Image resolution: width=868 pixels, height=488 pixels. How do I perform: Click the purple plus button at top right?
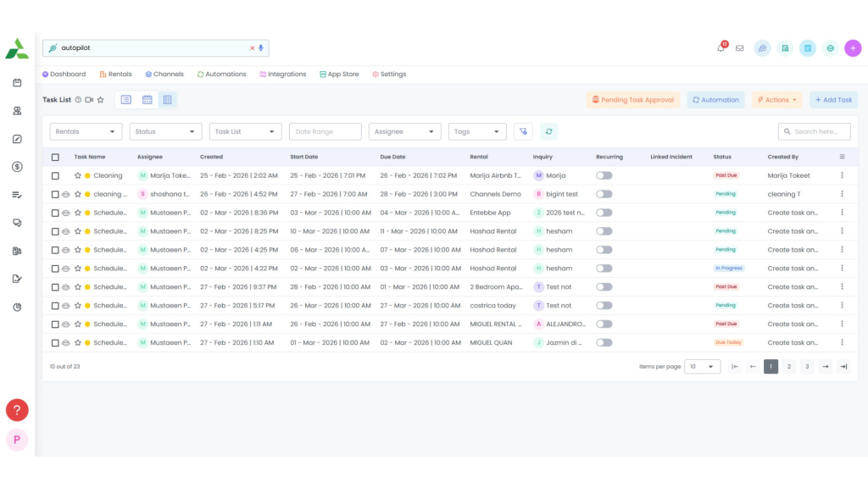point(853,48)
